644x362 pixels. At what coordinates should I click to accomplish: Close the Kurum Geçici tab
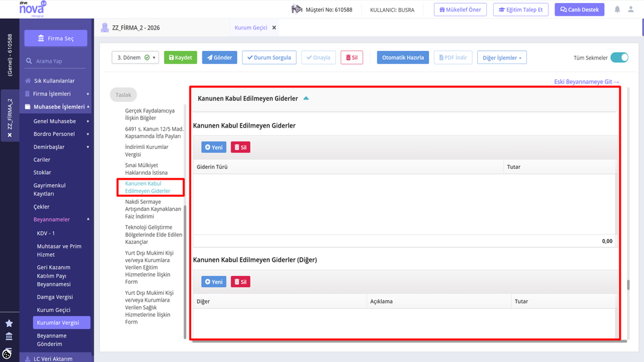(274, 28)
